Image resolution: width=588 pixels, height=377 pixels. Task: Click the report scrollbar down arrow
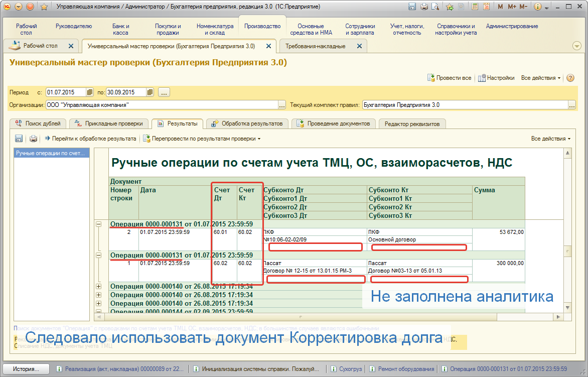pyautogui.click(x=568, y=308)
